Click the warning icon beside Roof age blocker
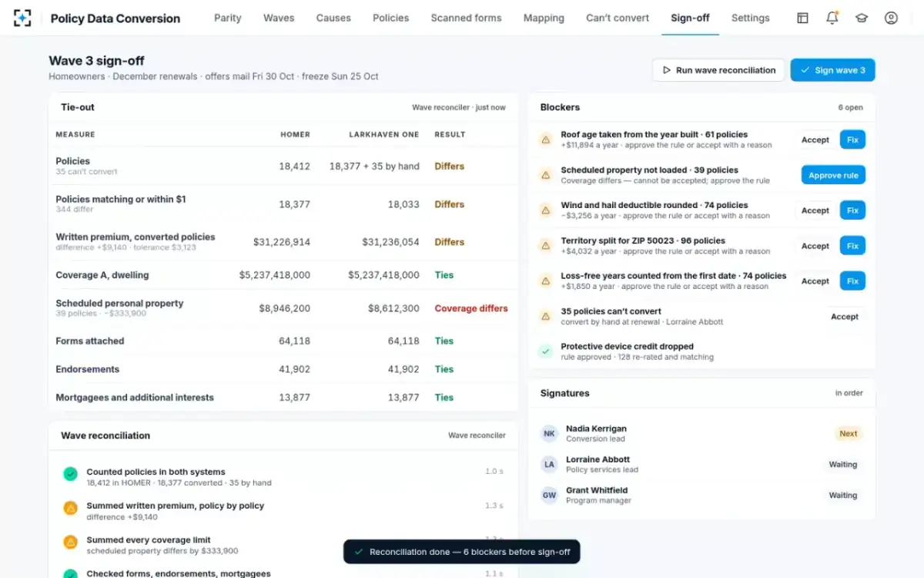The width and height of the screenshot is (924, 578). click(545, 139)
